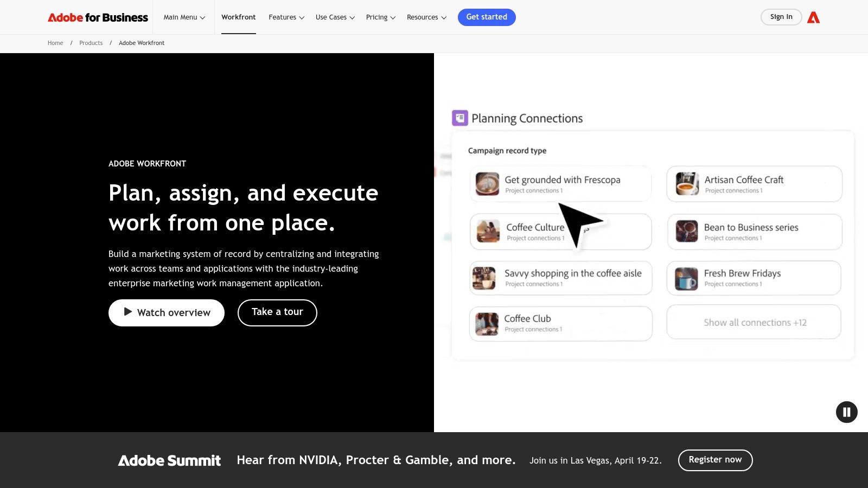Register now for Adobe Summit
Screen dimensions: 868x488
715,459
